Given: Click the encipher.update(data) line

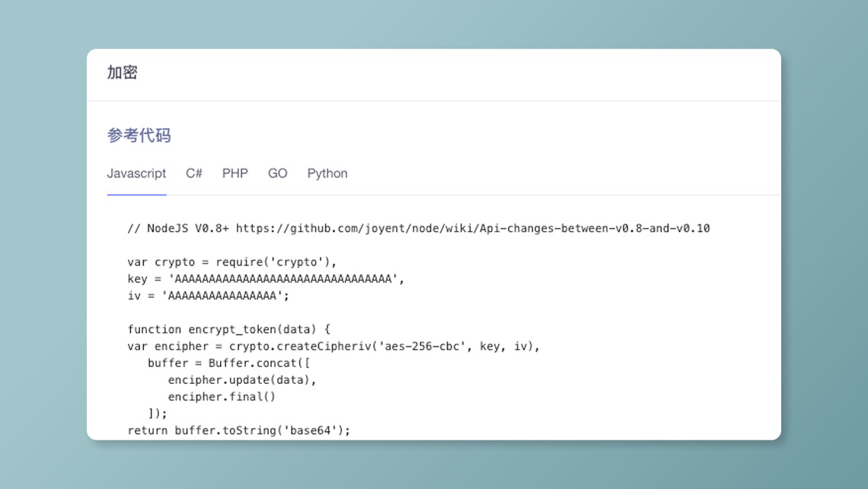Looking at the screenshot, I should [242, 380].
